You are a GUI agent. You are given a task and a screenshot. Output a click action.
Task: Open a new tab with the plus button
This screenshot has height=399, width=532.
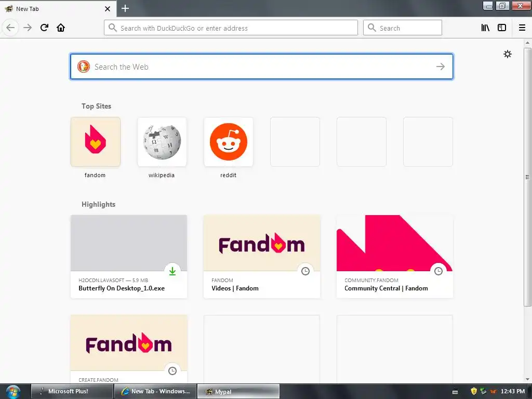pos(125,8)
